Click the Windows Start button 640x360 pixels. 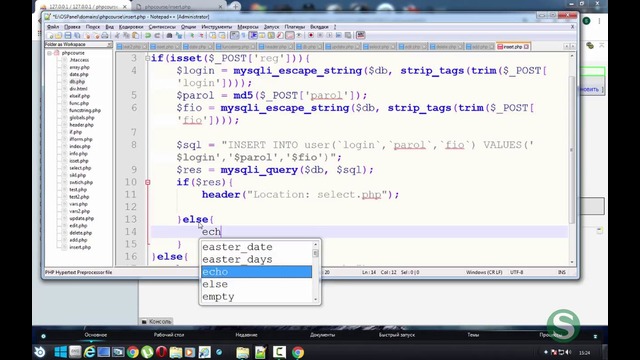click(60, 352)
